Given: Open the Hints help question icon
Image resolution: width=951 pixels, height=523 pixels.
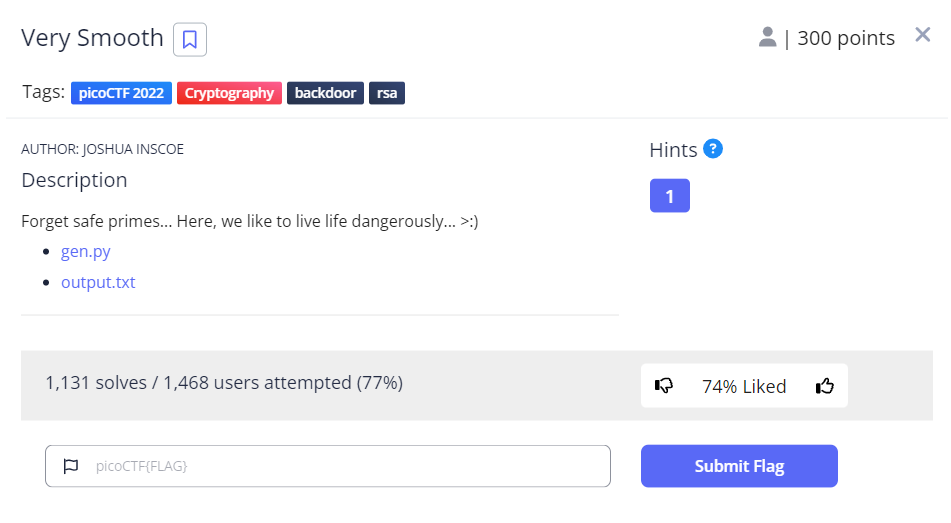Looking at the screenshot, I should [x=713, y=149].
